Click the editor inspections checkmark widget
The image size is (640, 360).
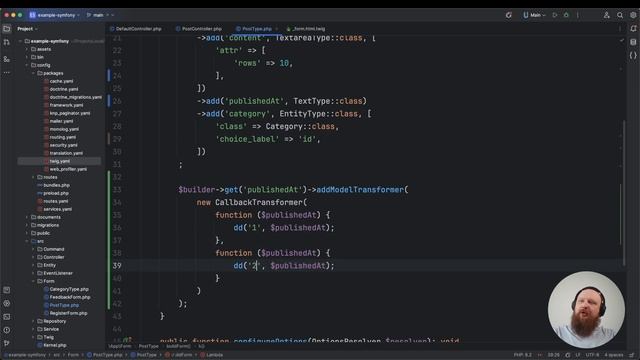point(622,40)
